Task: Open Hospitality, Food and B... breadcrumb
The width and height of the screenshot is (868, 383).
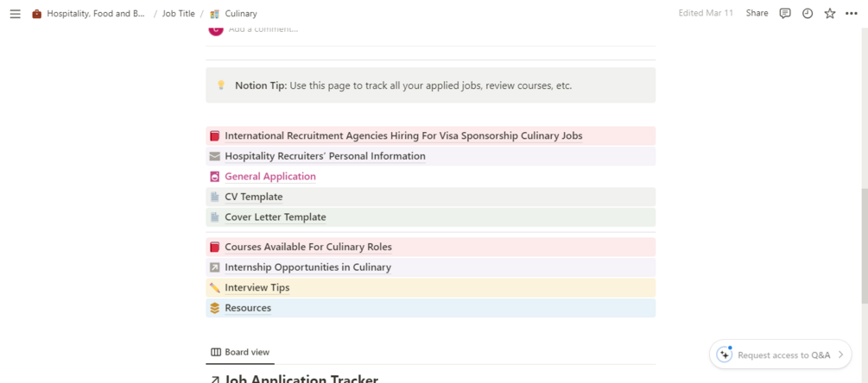Action: 95,14
